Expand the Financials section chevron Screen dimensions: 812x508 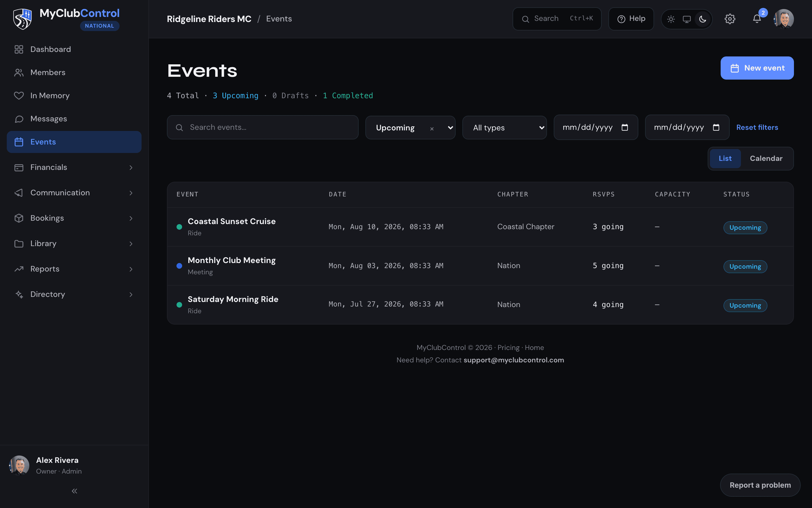tap(131, 167)
